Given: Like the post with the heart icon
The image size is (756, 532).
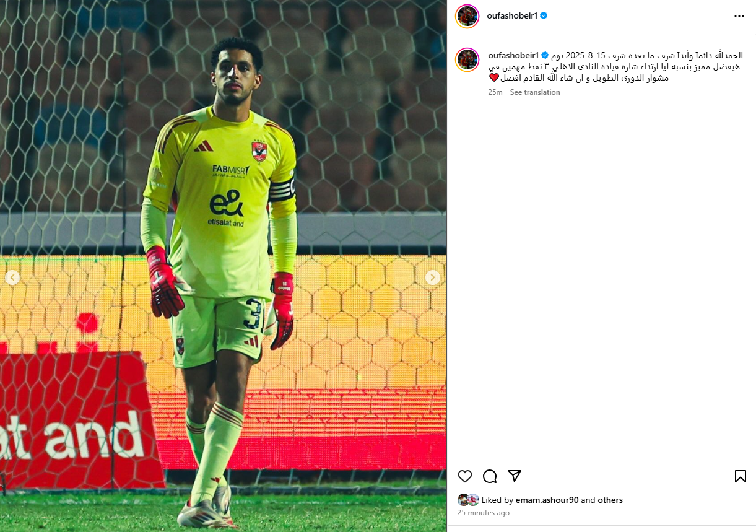Looking at the screenshot, I should [x=465, y=476].
